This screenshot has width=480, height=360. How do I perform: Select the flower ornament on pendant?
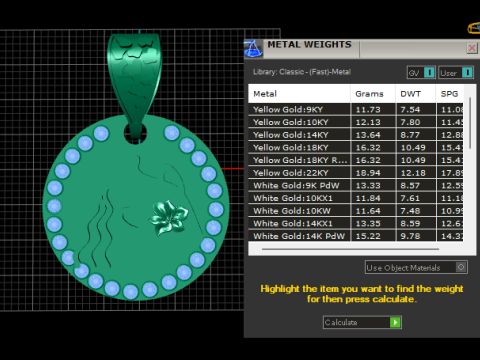pos(168,218)
